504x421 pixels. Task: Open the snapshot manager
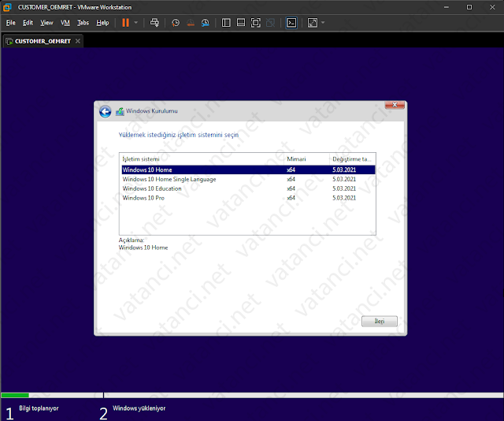[205, 23]
